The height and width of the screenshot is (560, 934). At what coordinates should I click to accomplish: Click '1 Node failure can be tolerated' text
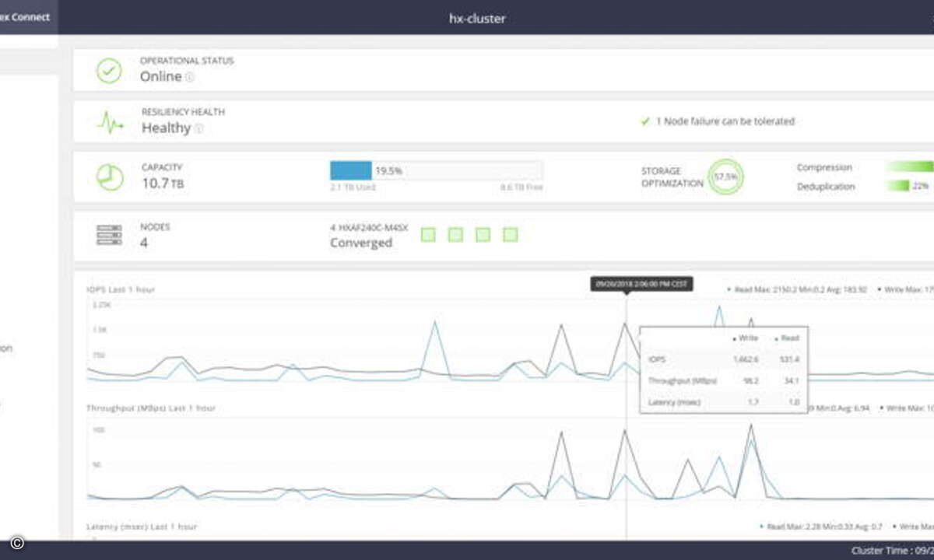pos(725,121)
